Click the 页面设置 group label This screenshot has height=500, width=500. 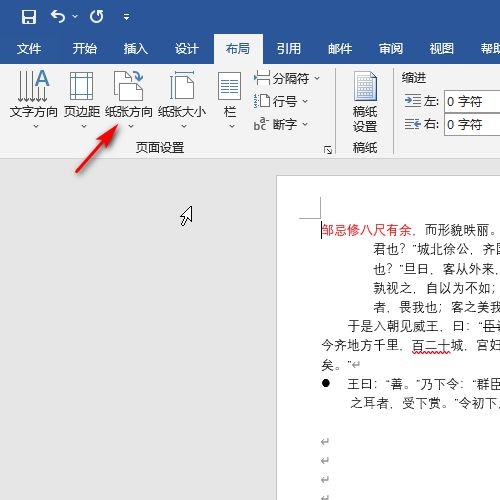pyautogui.click(x=160, y=148)
